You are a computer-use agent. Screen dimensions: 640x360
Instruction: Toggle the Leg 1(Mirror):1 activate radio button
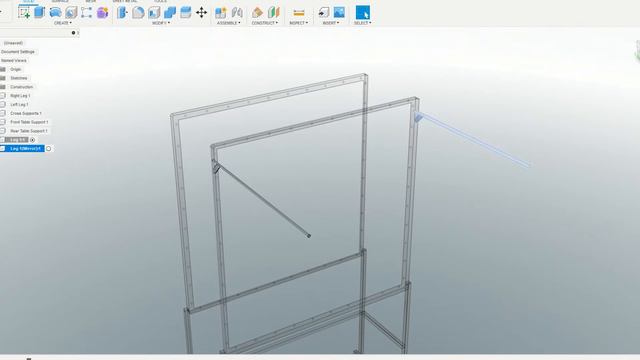49,149
